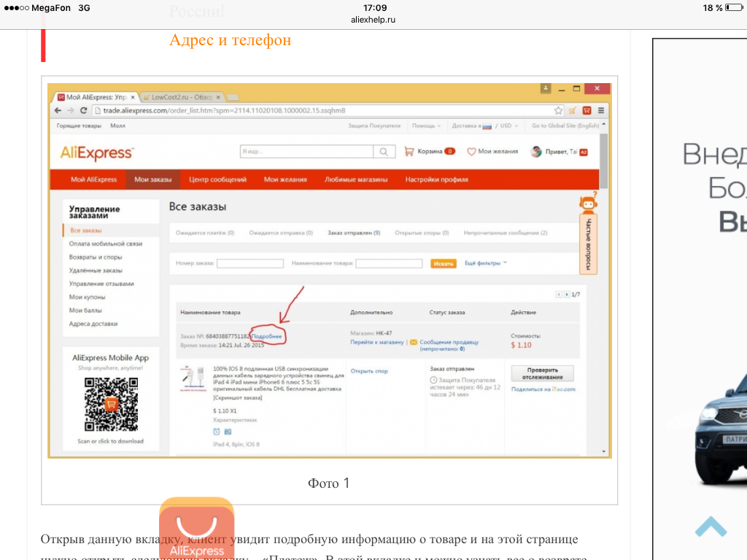Open the Корзина shopping cart
This screenshot has height=560, width=747.
tap(430, 152)
